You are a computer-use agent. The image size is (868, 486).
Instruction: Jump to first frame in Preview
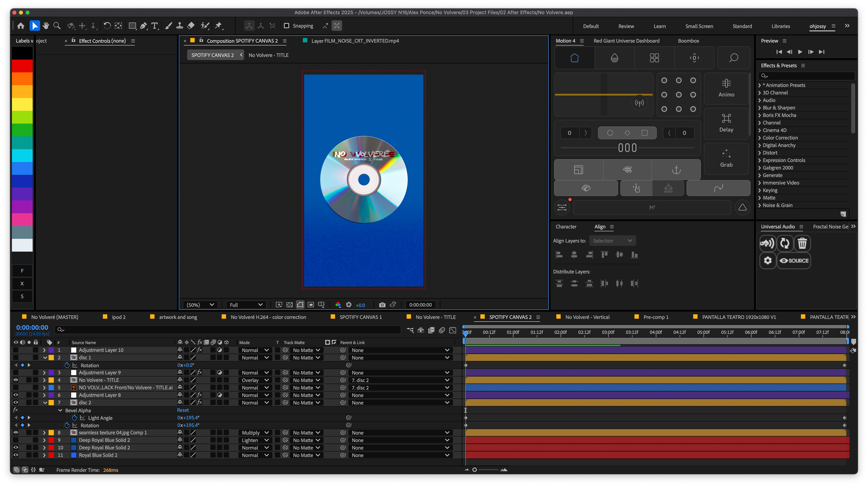(779, 52)
